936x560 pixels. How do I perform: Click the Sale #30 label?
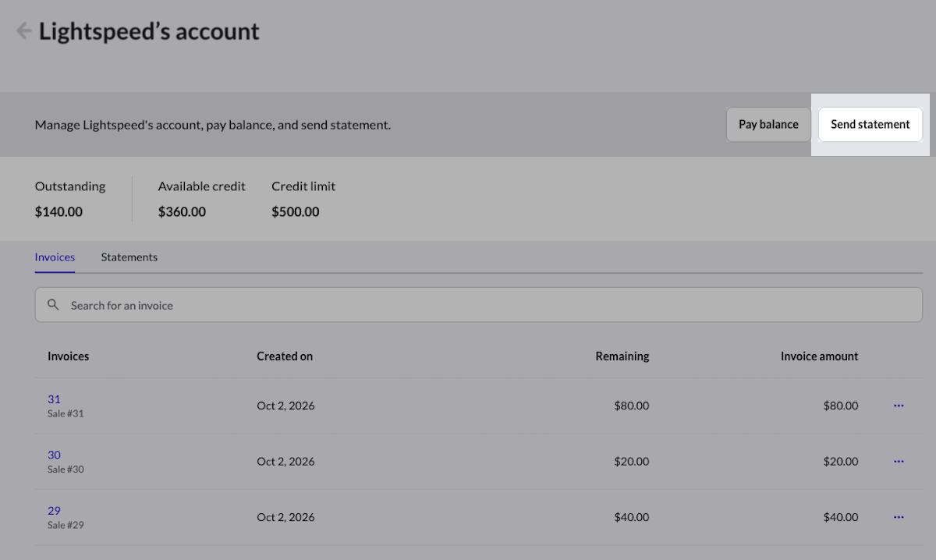click(66, 470)
